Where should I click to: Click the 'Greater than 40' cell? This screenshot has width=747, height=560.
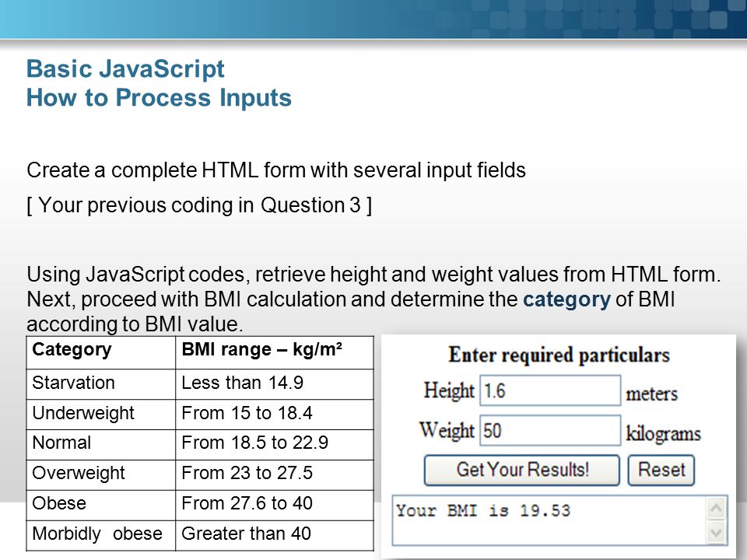point(275,535)
